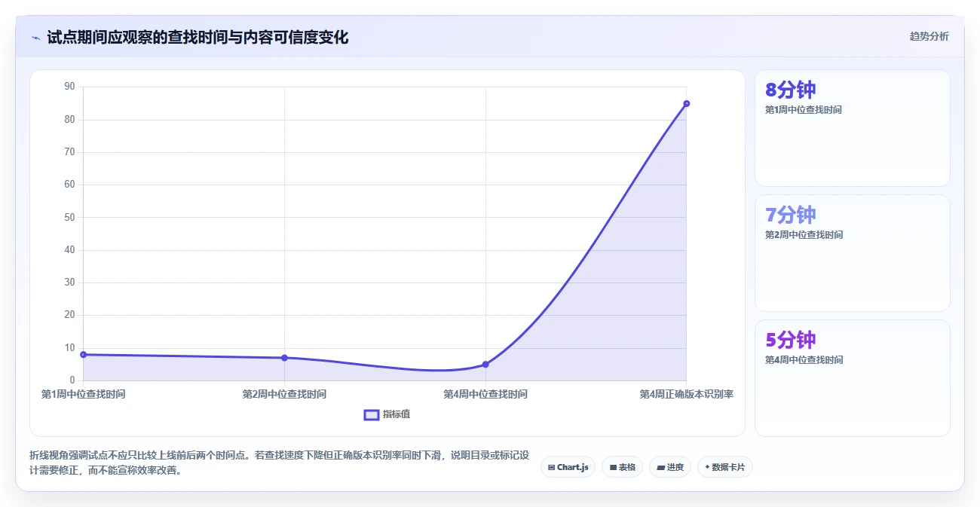Click the card caption 第2周中位查找时间

point(804,235)
